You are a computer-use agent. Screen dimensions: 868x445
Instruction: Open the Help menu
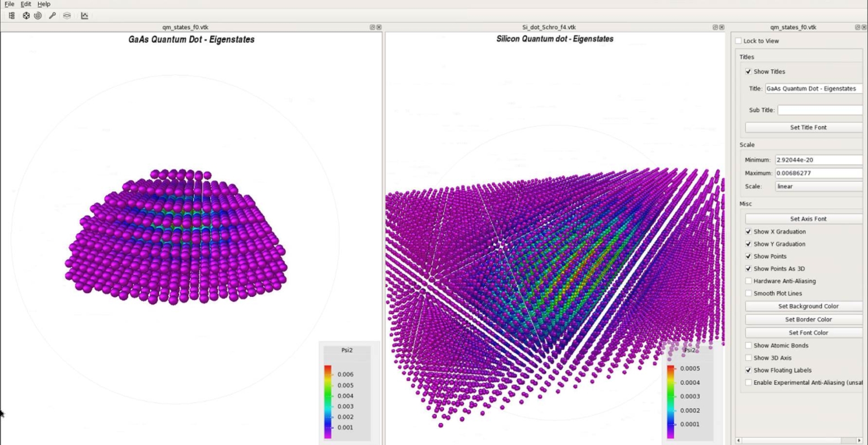43,4
